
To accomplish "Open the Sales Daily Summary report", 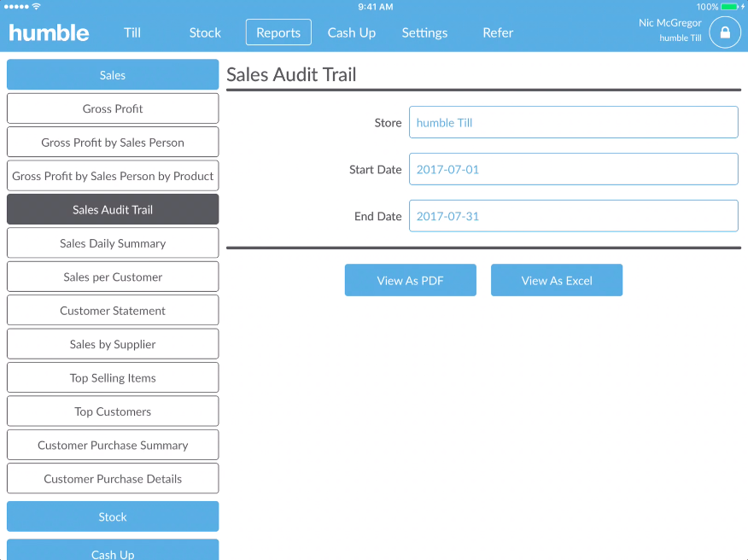I will point(113,243).
